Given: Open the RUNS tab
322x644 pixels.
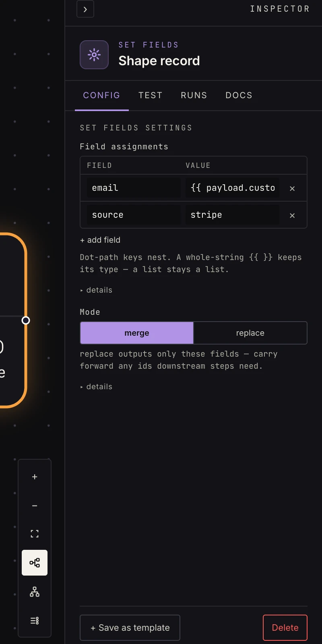Looking at the screenshot, I should pos(194,95).
